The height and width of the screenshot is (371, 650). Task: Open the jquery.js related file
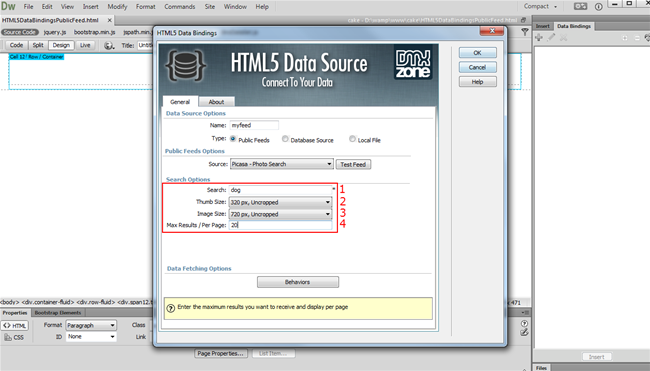[55, 32]
